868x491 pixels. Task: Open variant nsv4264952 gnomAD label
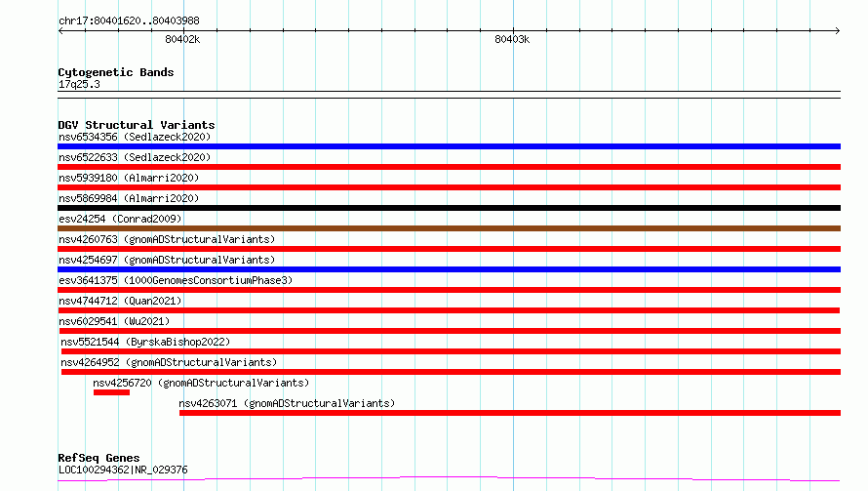[x=169, y=362]
